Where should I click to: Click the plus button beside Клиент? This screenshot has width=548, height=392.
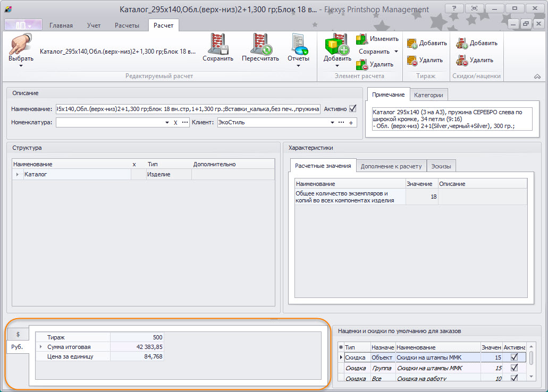pos(351,123)
